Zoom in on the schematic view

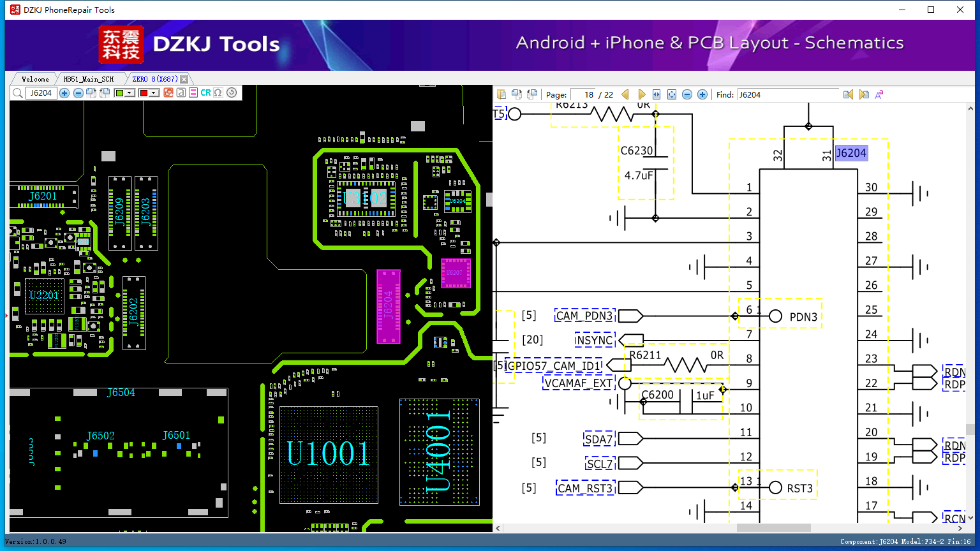702,94
